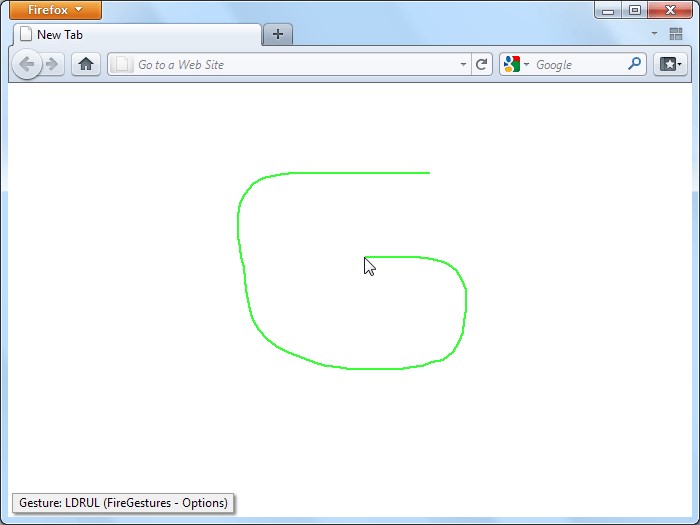Click the Back arrow button
The height and width of the screenshot is (525, 700).
coord(26,64)
